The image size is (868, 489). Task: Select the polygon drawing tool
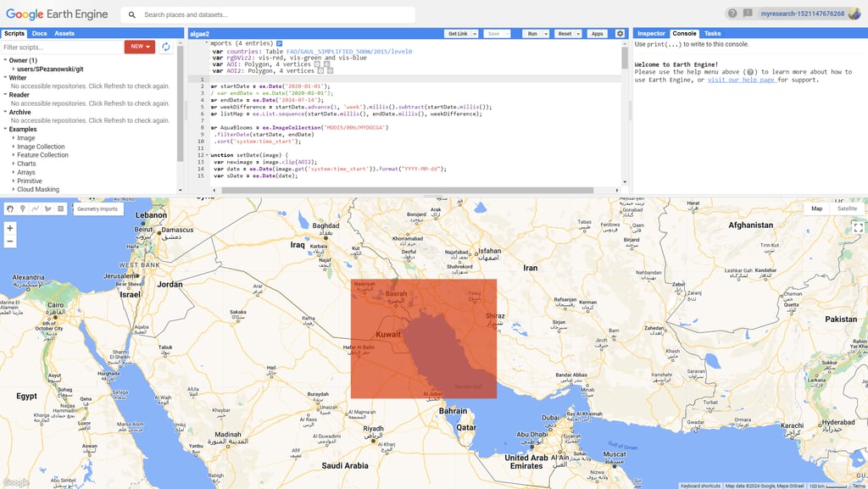pos(47,208)
